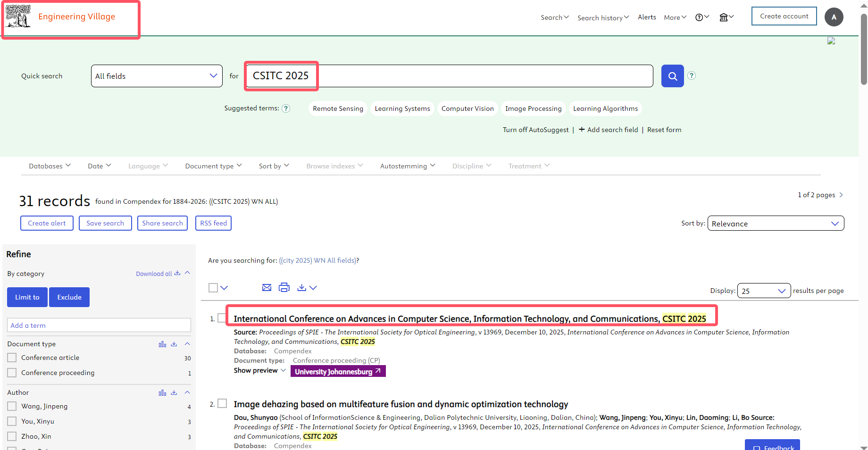Open University Johannesburg full-text link

(x=338, y=371)
